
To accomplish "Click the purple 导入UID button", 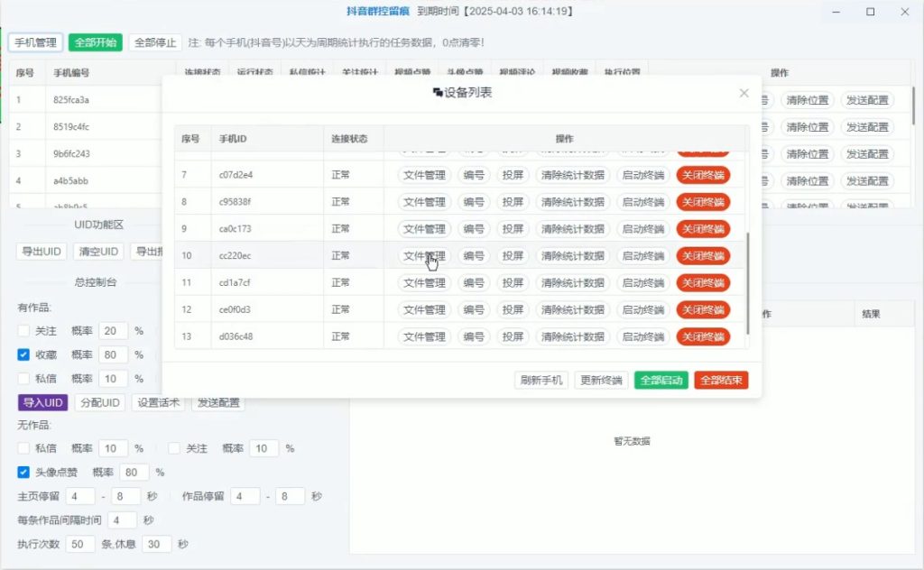I will [x=42, y=403].
